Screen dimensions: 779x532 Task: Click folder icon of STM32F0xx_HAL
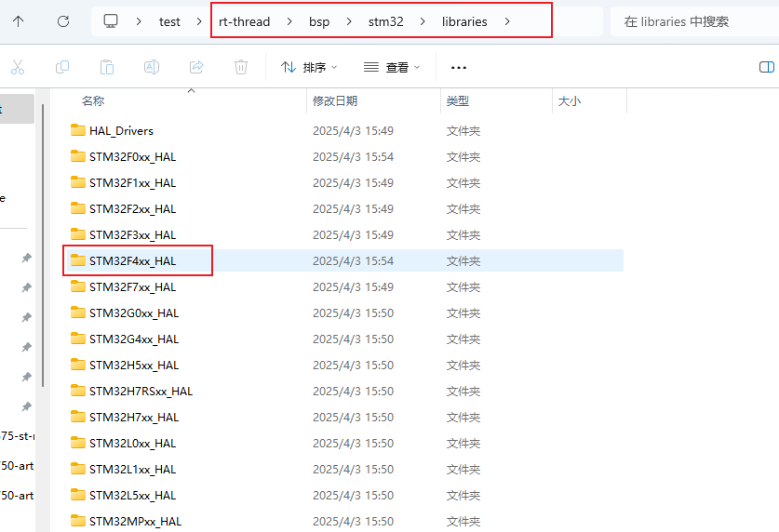(x=78, y=156)
